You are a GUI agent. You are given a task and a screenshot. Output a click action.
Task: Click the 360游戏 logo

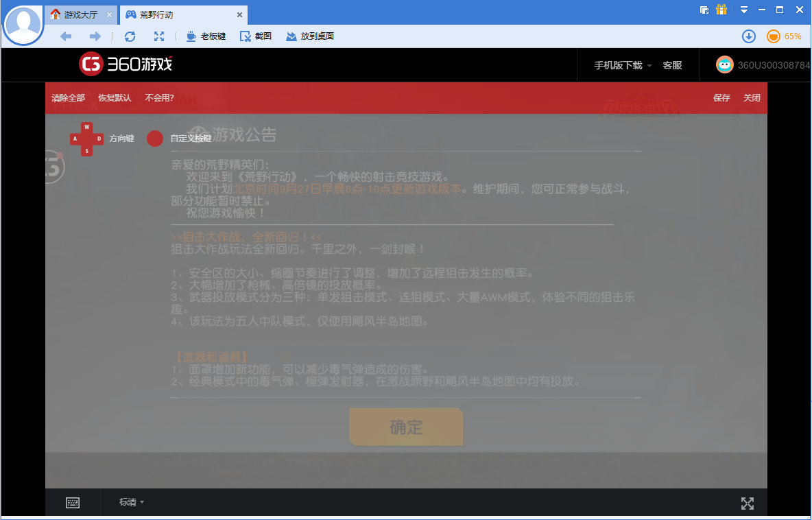(126, 64)
